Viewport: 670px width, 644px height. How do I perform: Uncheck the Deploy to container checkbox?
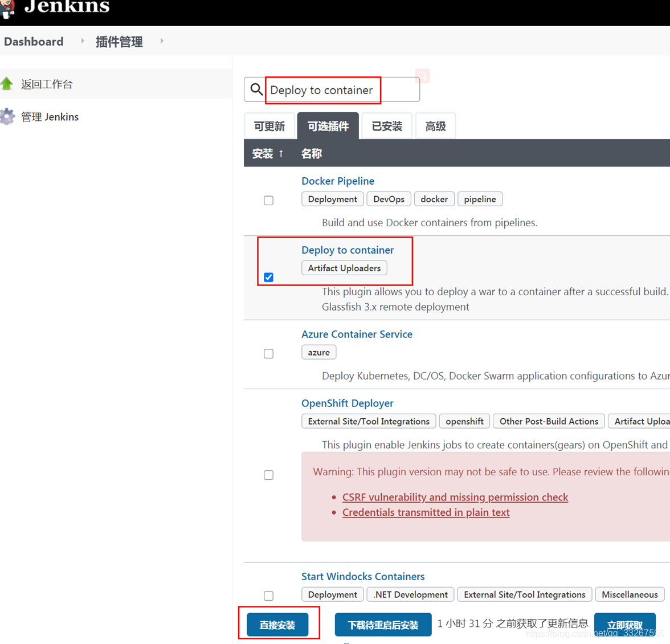268,278
